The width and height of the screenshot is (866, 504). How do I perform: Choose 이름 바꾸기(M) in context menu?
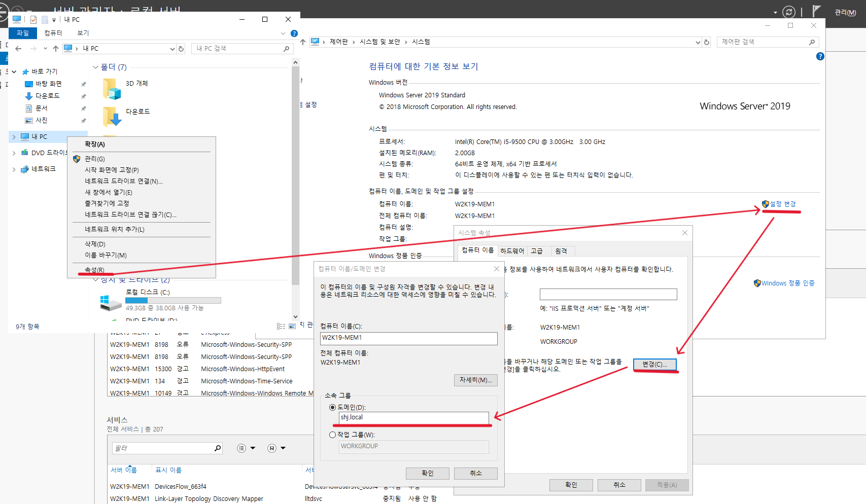tap(106, 255)
